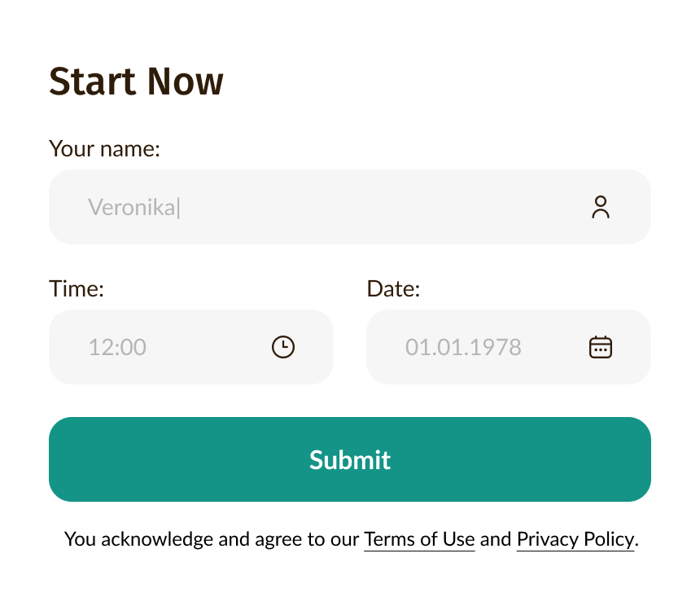Open the clock icon time picker
The height and width of the screenshot is (606, 700).
pos(283,347)
